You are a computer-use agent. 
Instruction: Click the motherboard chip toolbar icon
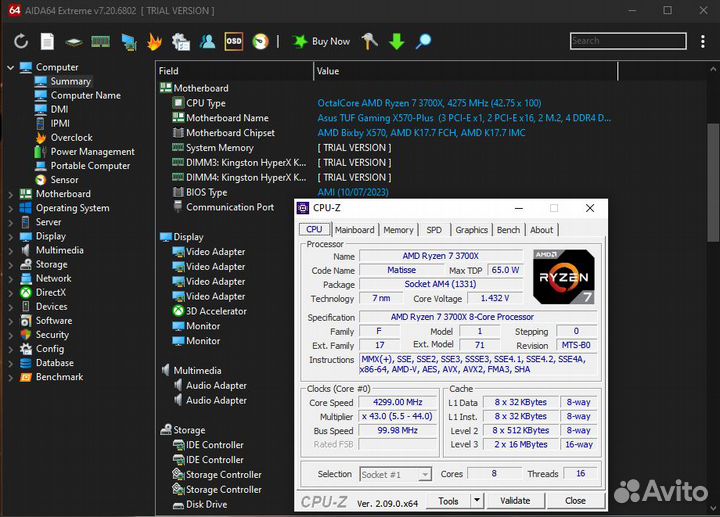(74, 42)
